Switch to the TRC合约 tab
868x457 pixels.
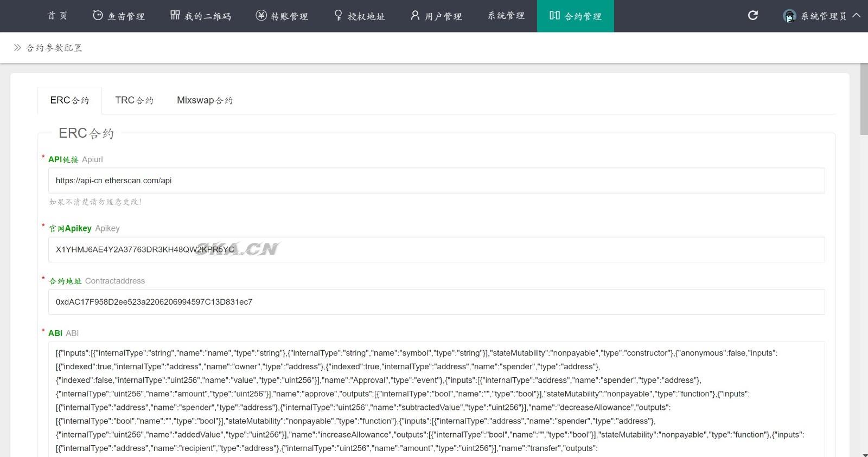134,100
